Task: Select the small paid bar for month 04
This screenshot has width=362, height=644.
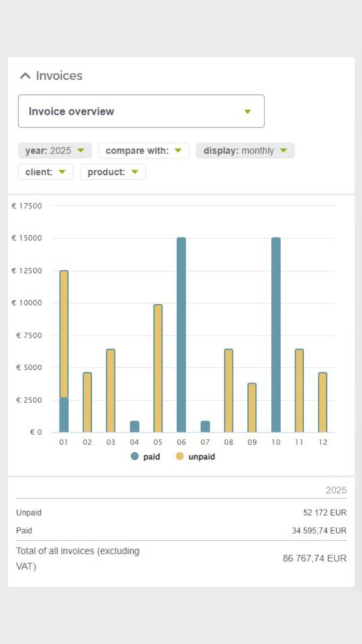Action: point(134,426)
